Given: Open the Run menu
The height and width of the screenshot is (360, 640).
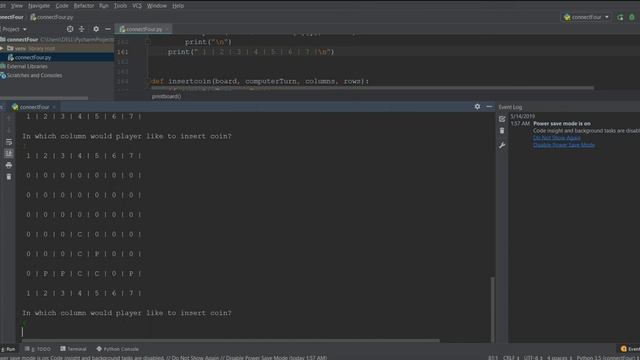Looking at the screenshot, I should click(x=104, y=6).
